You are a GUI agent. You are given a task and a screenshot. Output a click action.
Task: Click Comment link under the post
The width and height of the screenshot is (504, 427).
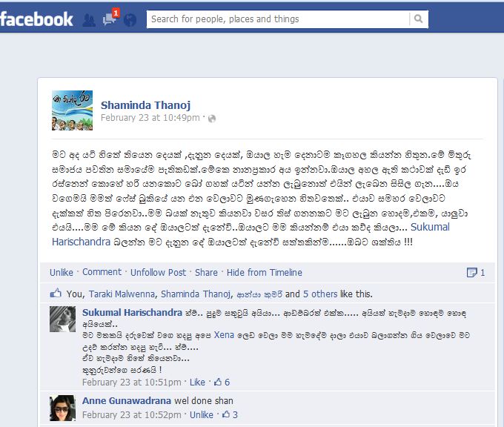click(x=102, y=272)
